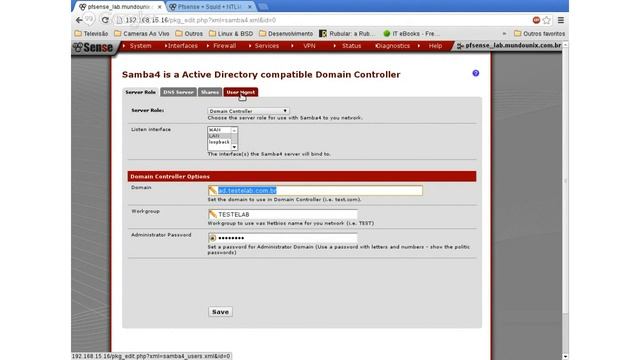Click the interface list up arrow
640x360 pixels.
click(234, 130)
